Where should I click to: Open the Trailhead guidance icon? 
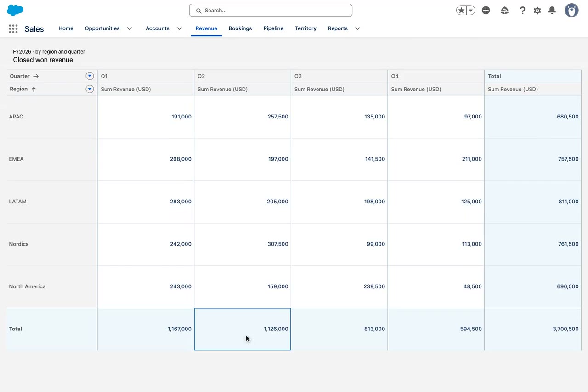[504, 10]
